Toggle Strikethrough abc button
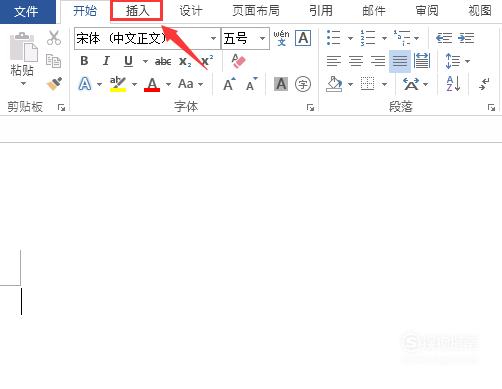This screenshot has width=502, height=389. tap(163, 61)
